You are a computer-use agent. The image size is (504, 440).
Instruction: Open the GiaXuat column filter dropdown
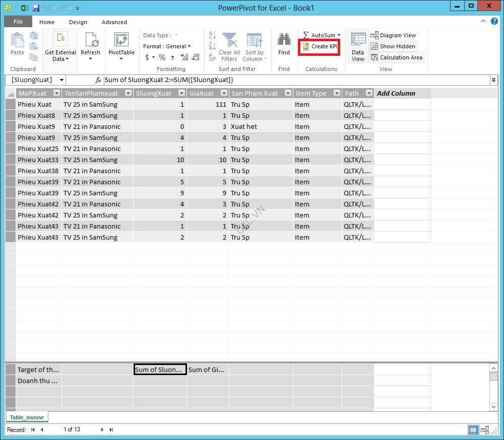click(x=223, y=93)
